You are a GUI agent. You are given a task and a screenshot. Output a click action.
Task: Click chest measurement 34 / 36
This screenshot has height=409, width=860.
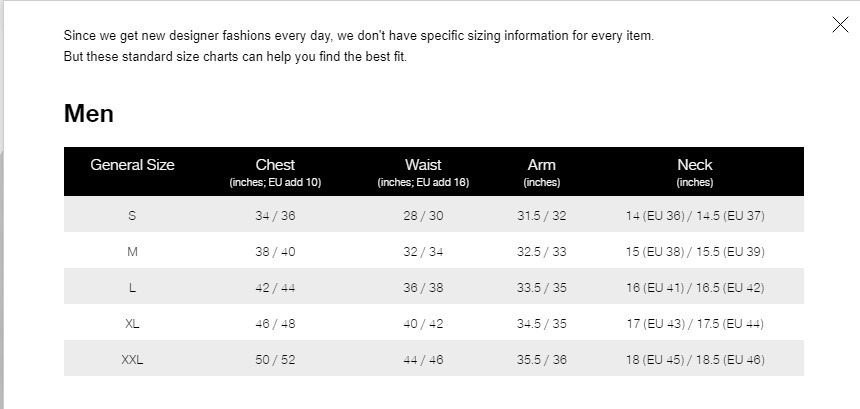click(275, 216)
